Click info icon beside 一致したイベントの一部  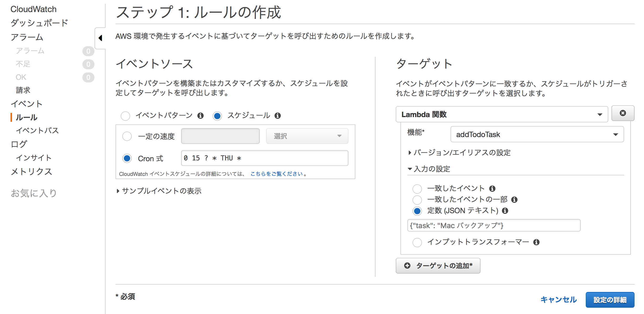514,200
